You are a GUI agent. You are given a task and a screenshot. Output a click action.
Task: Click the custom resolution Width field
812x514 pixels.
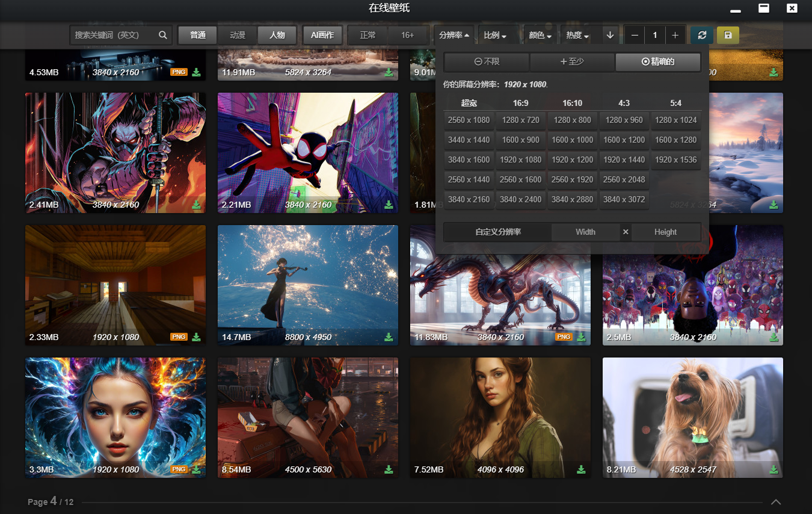(585, 232)
